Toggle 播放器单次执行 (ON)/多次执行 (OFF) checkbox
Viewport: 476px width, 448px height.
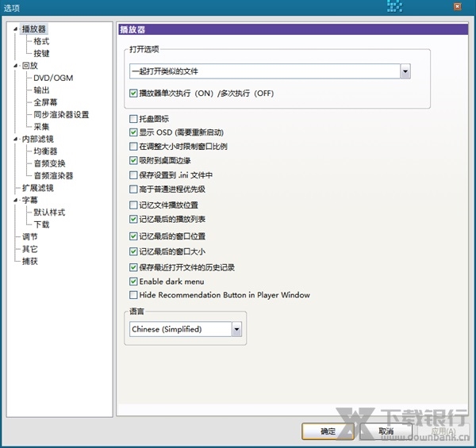(x=133, y=93)
